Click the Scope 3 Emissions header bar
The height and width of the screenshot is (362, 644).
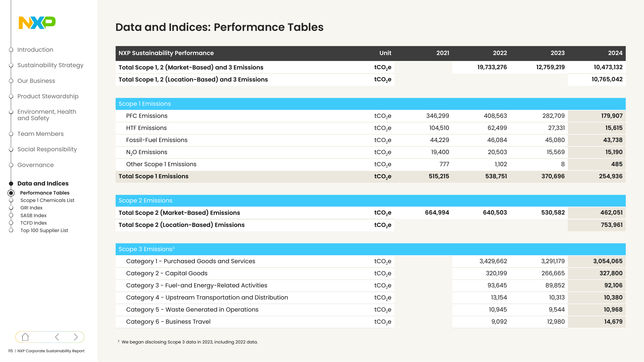(370, 249)
